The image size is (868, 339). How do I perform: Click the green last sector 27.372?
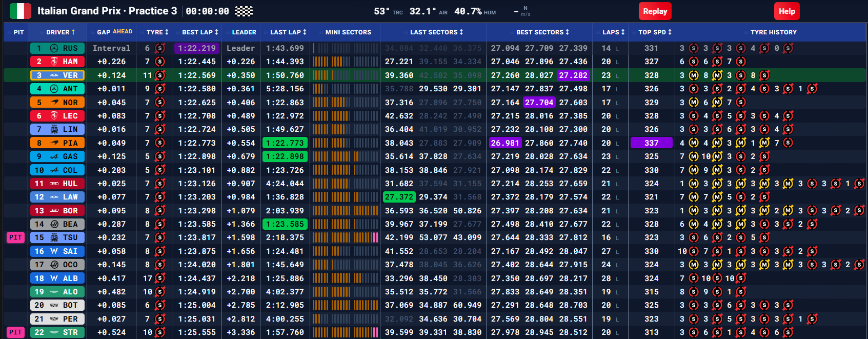pos(399,197)
